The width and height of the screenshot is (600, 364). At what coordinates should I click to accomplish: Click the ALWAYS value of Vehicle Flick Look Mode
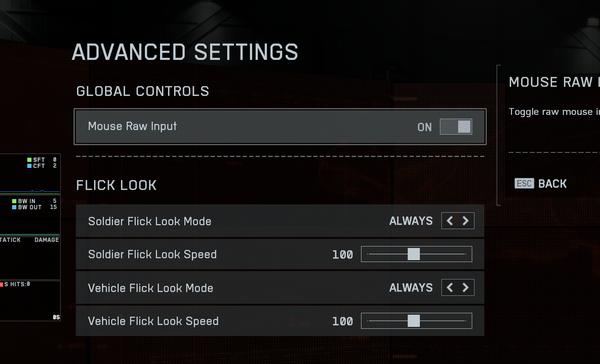[x=411, y=287]
